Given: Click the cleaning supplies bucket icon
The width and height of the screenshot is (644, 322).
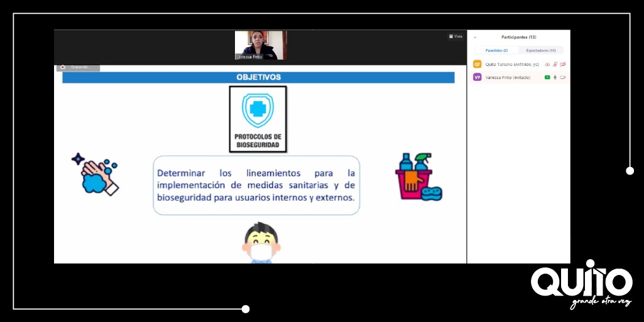Looking at the screenshot, I should pyautogui.click(x=418, y=177).
